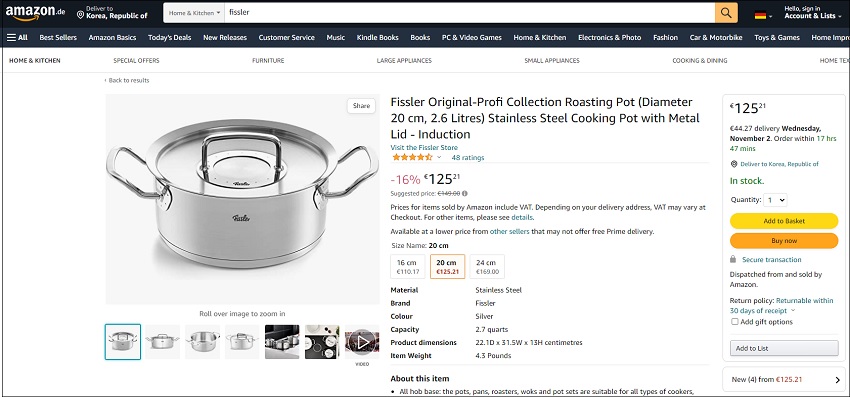Click the Add to Basket button
The height and width of the screenshot is (397, 850).
(784, 221)
